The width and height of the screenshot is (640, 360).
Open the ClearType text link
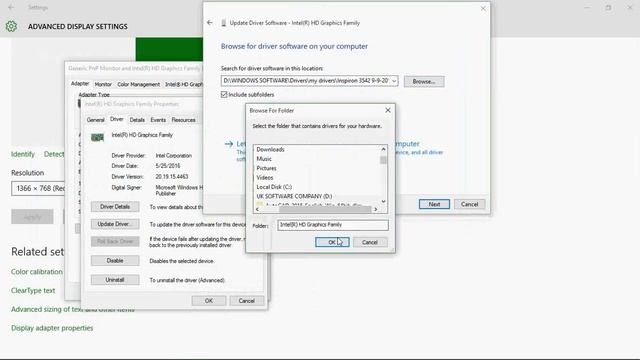[x=33, y=291]
